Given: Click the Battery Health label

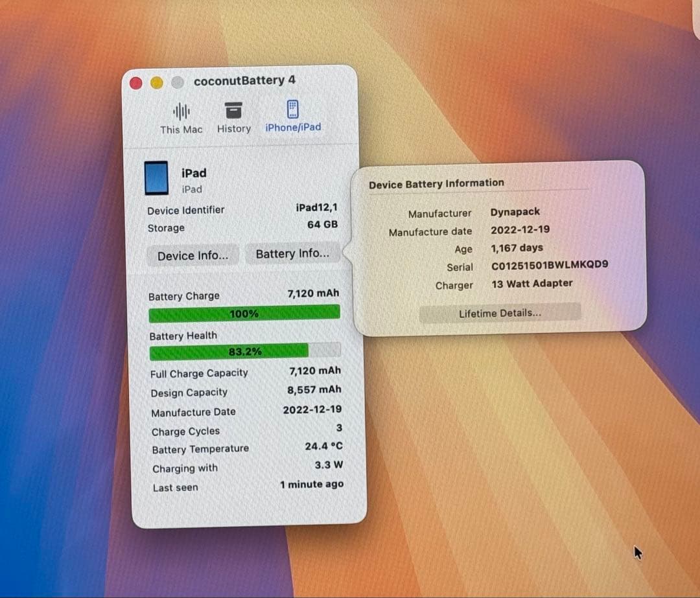Looking at the screenshot, I should tap(183, 336).
